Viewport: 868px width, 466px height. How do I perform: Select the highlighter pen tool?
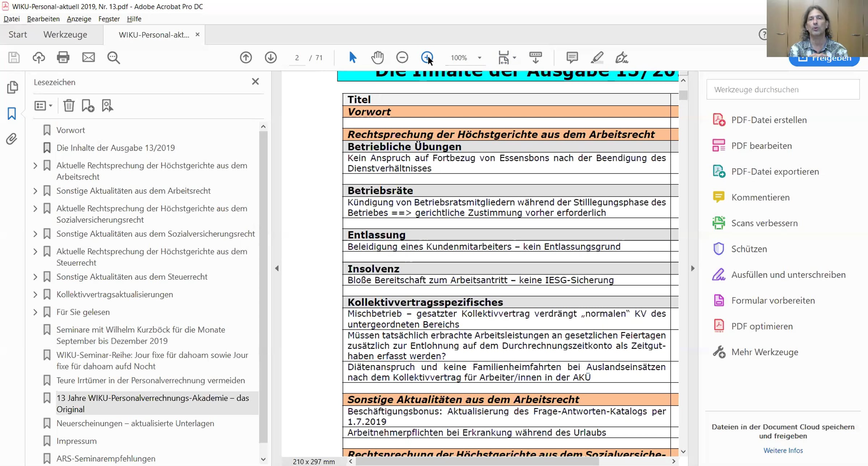coord(597,58)
